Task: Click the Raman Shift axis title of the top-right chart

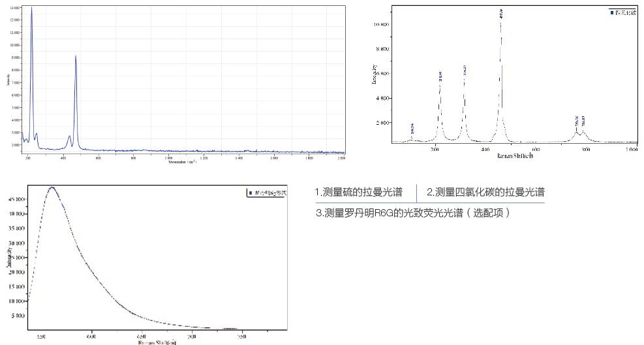Action: [x=515, y=157]
